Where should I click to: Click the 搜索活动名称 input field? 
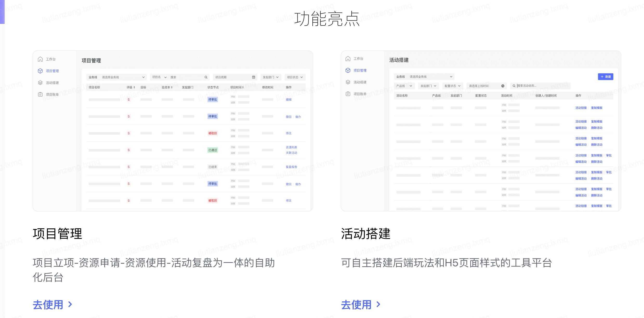coord(540,86)
